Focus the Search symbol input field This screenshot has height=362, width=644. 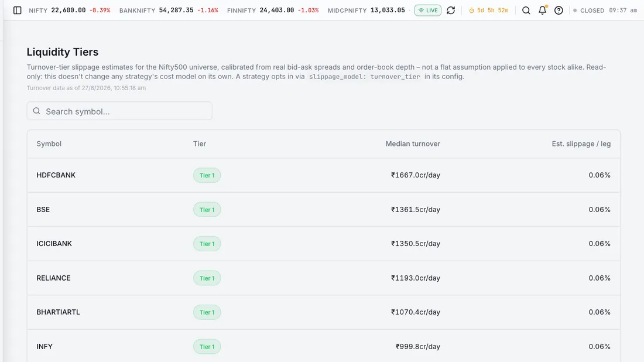point(119,111)
